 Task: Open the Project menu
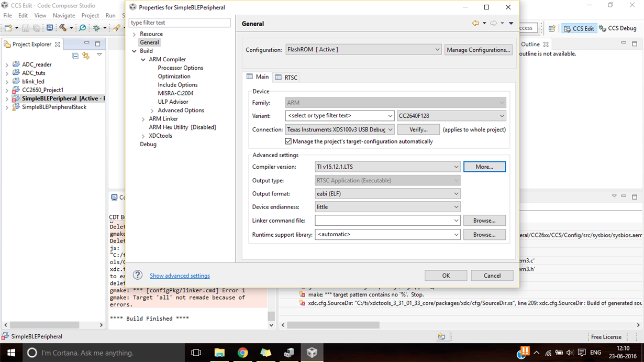point(90,16)
